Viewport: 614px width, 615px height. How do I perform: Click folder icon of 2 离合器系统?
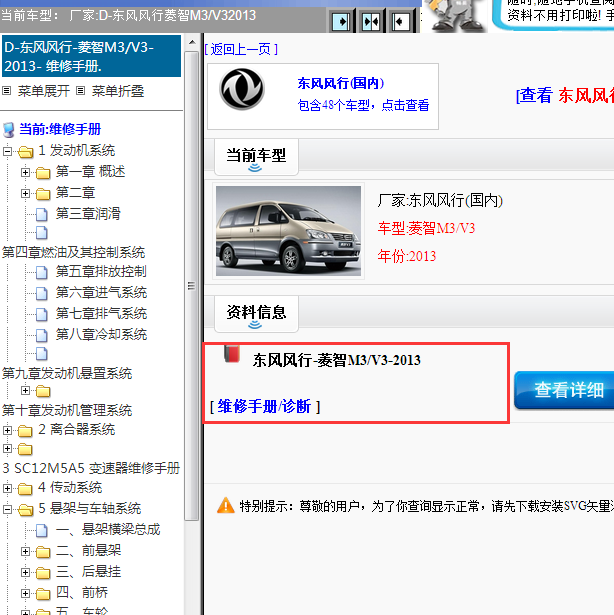click(x=25, y=431)
